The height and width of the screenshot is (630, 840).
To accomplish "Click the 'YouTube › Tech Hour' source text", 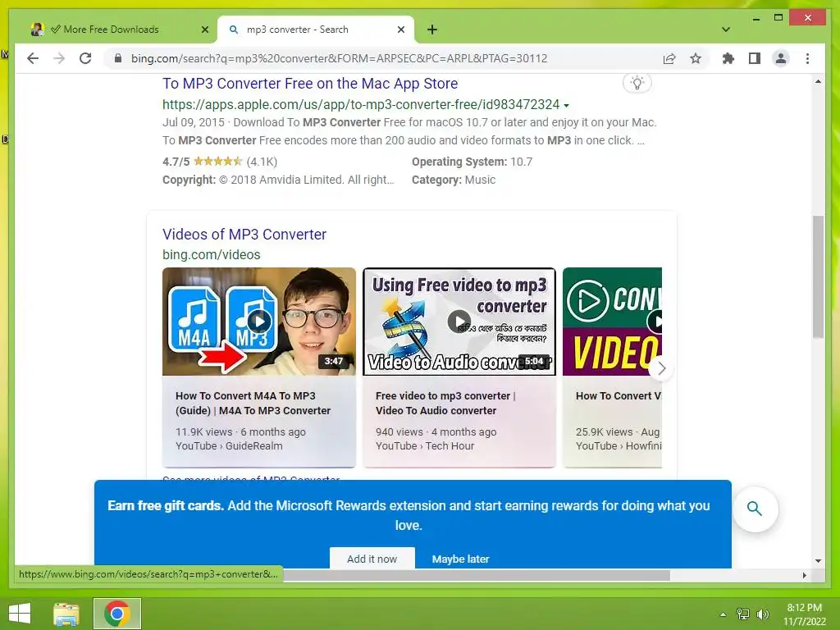I will [425, 445].
